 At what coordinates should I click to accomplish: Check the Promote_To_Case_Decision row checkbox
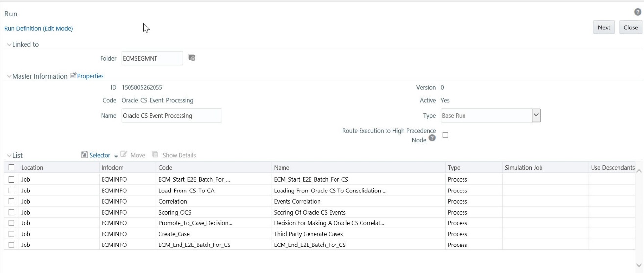pyautogui.click(x=11, y=223)
